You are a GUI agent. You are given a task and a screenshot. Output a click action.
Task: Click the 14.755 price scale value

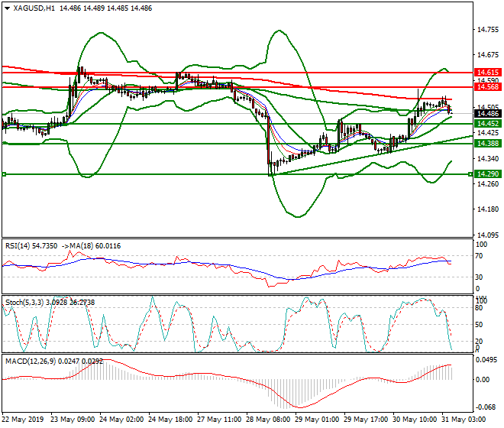click(x=488, y=30)
